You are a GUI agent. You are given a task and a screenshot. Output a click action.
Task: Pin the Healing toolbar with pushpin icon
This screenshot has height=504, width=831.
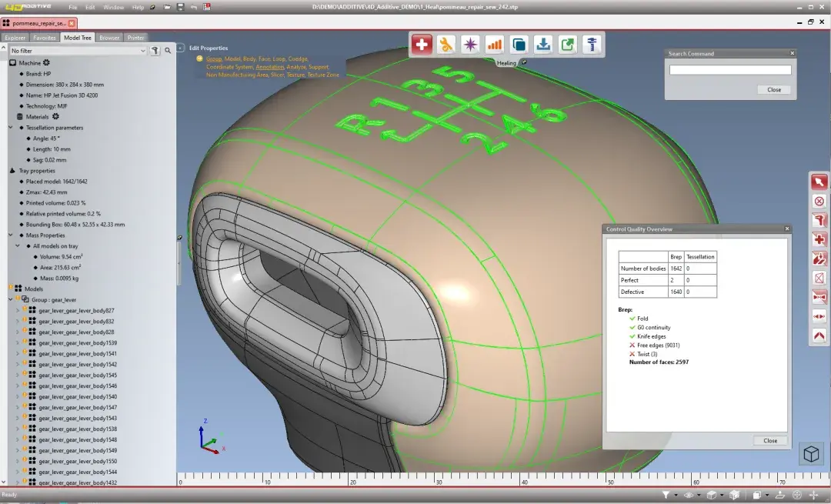pyautogui.click(x=523, y=63)
